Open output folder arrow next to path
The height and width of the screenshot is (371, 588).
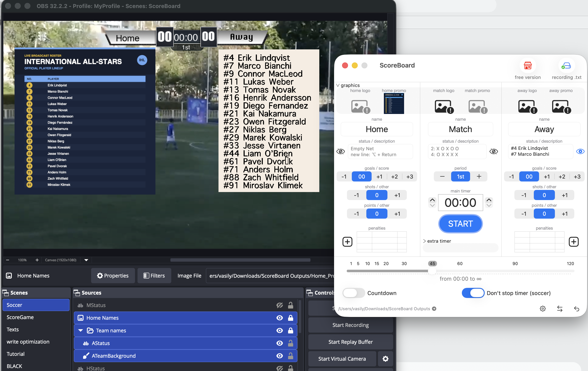click(x=434, y=309)
